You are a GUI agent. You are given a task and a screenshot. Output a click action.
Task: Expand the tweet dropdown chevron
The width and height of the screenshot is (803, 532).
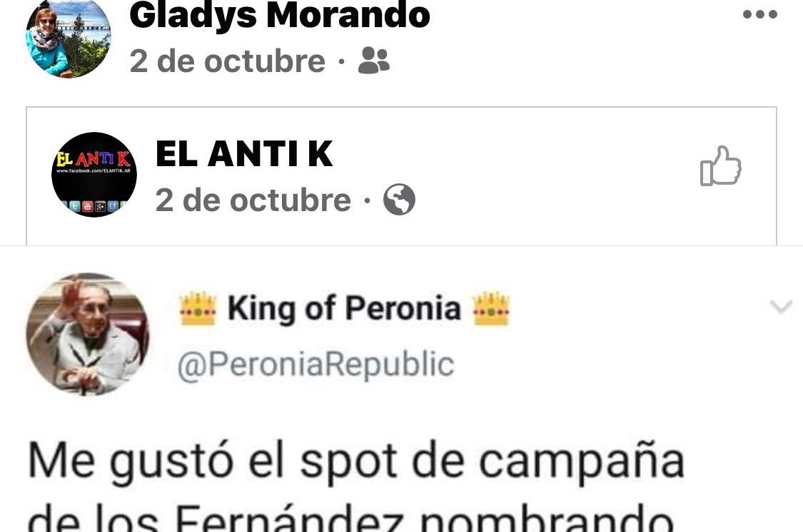point(782,307)
